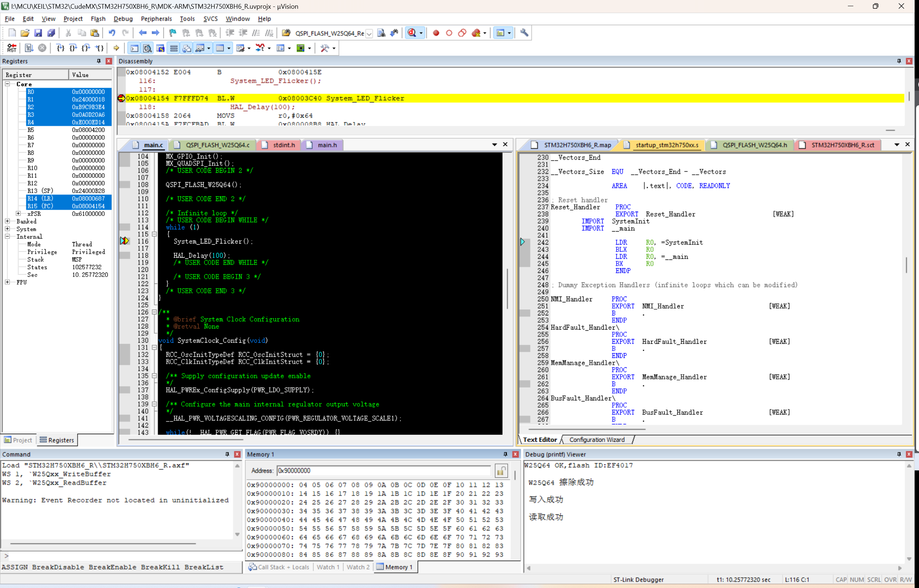Switch to the Project panel tab
The width and height of the screenshot is (919, 588).
[x=18, y=440]
